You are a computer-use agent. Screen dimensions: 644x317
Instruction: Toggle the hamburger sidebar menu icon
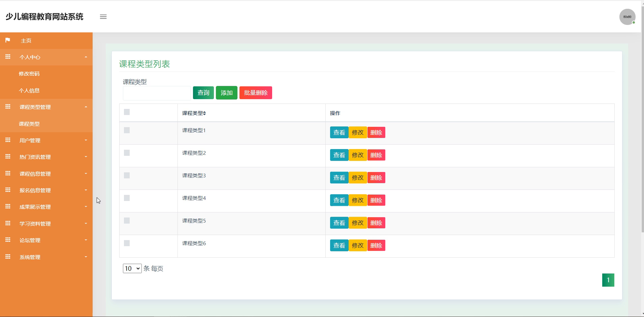coord(103,17)
